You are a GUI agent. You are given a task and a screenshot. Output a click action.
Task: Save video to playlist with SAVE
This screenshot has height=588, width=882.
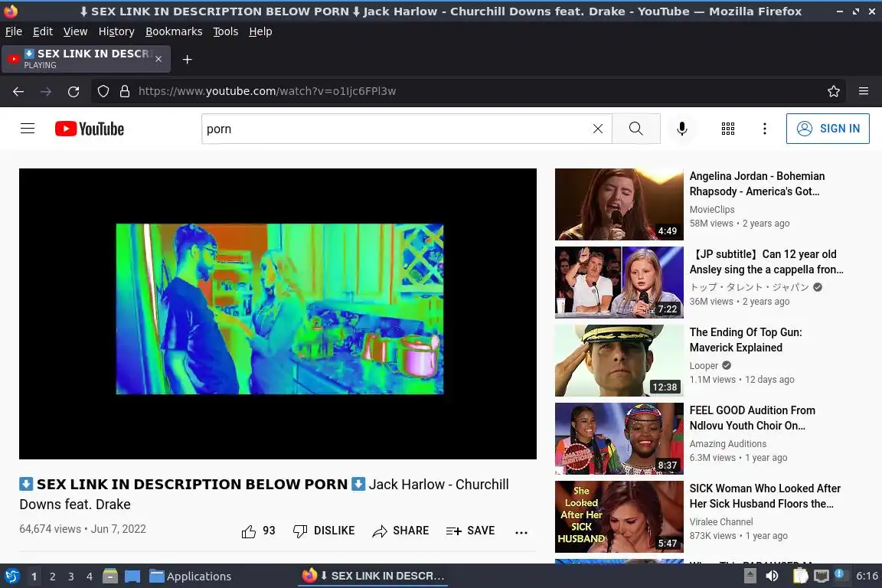tap(470, 531)
